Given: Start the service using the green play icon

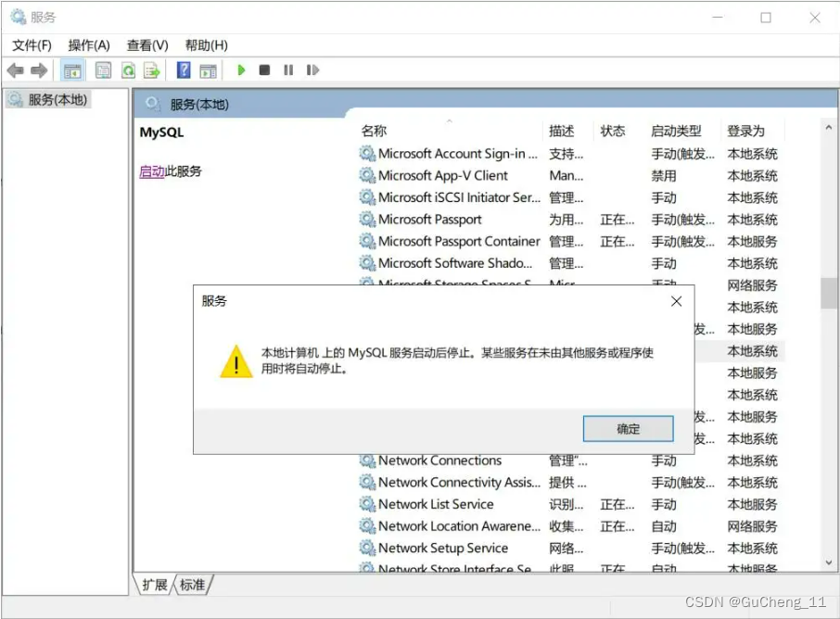Looking at the screenshot, I should (x=241, y=70).
